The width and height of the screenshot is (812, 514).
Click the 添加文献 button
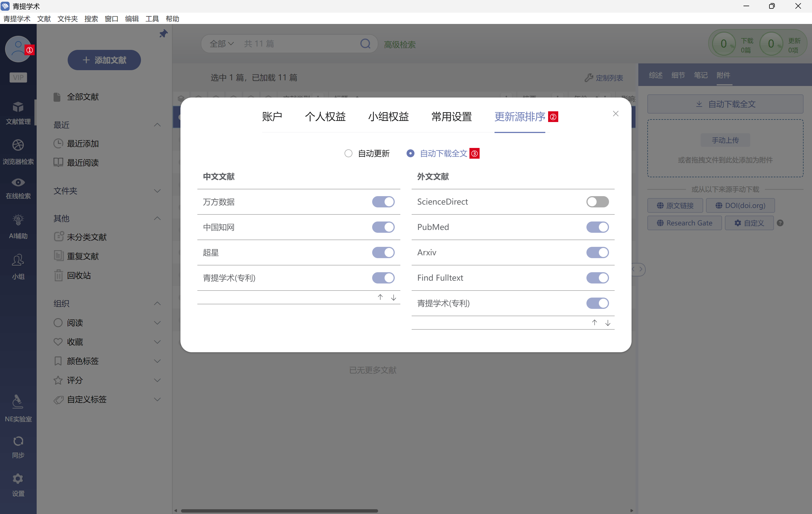(x=104, y=60)
